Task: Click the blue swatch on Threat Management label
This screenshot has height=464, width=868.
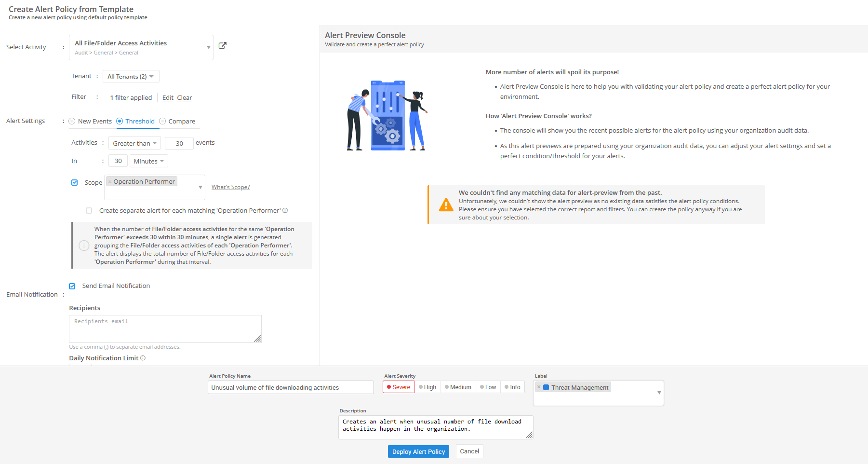Action: coord(546,387)
